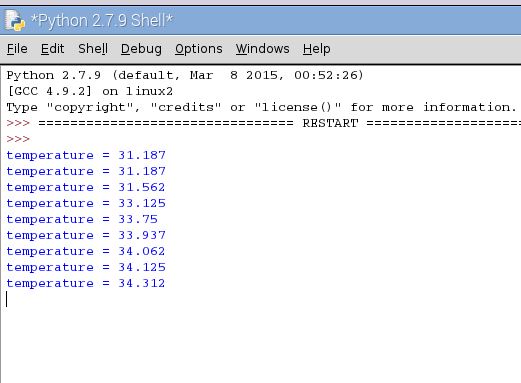Open the File menu
The width and height of the screenshot is (521, 383).
tap(17, 49)
